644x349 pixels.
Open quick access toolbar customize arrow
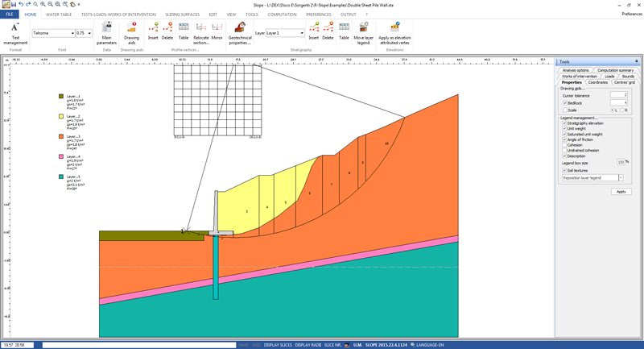(x=79, y=5)
